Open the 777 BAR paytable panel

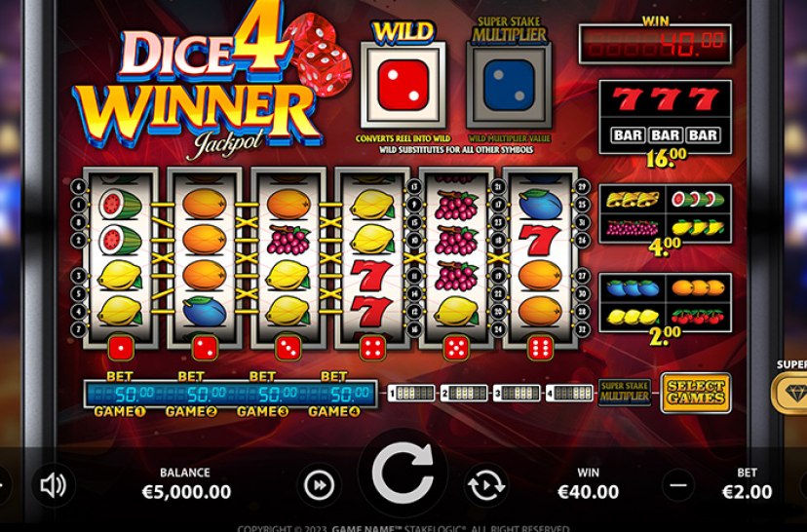click(665, 117)
